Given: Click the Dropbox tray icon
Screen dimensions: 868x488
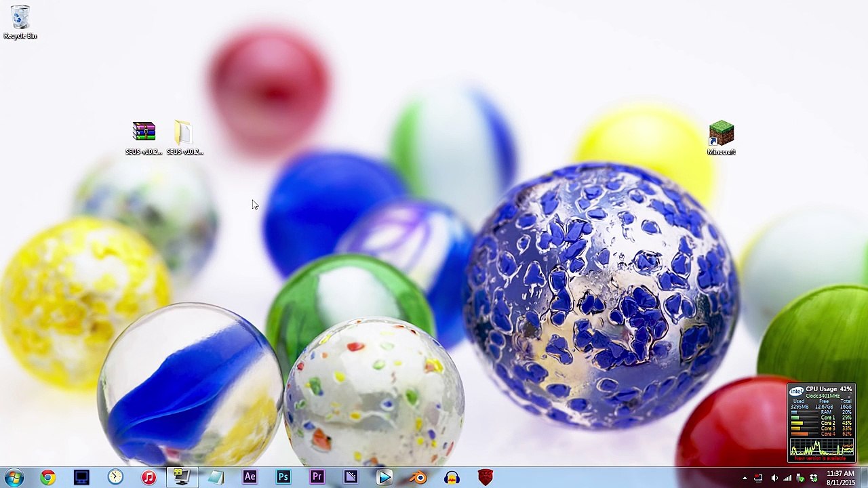Looking at the screenshot, I should tap(814, 479).
